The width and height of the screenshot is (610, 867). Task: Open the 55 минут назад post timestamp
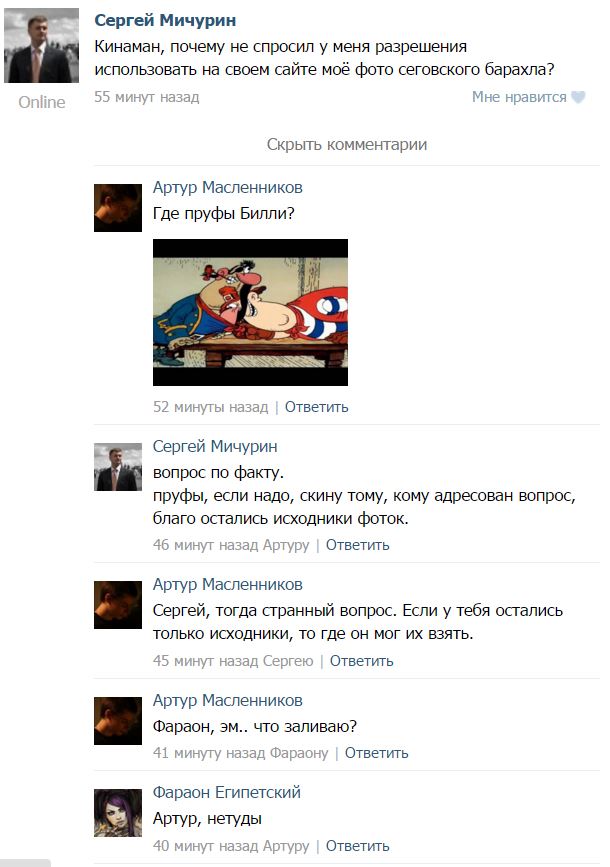click(x=147, y=97)
